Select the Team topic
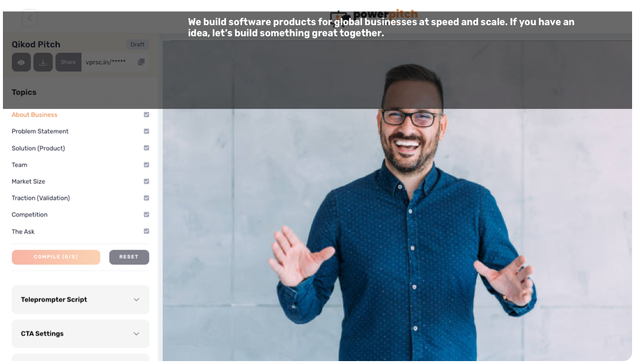The image size is (635, 364). tap(19, 165)
